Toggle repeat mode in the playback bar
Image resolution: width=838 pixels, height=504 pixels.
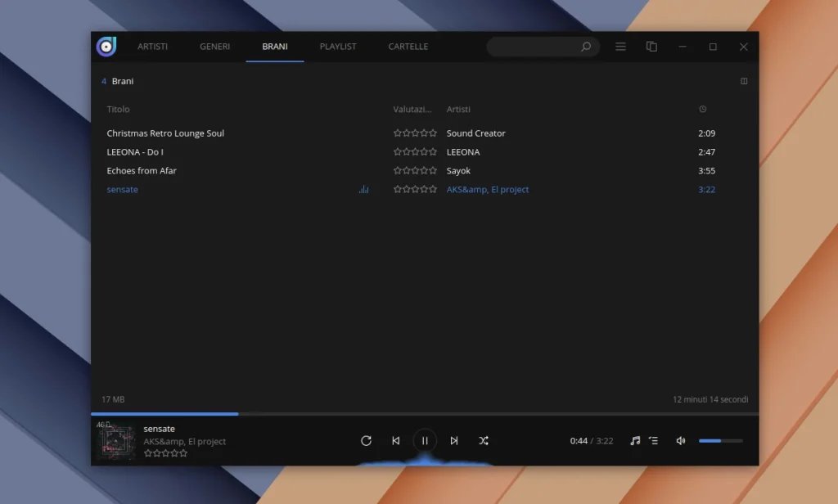pos(366,440)
